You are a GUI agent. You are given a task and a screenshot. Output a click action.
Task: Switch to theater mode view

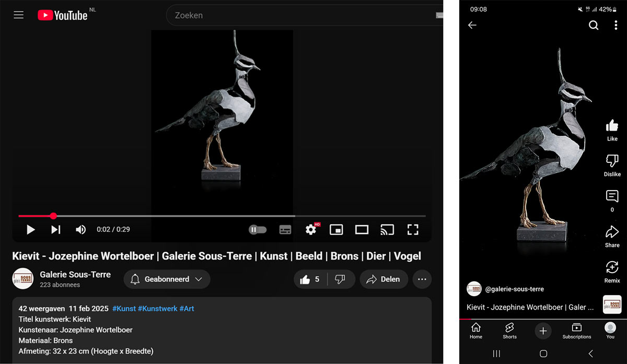point(362,229)
